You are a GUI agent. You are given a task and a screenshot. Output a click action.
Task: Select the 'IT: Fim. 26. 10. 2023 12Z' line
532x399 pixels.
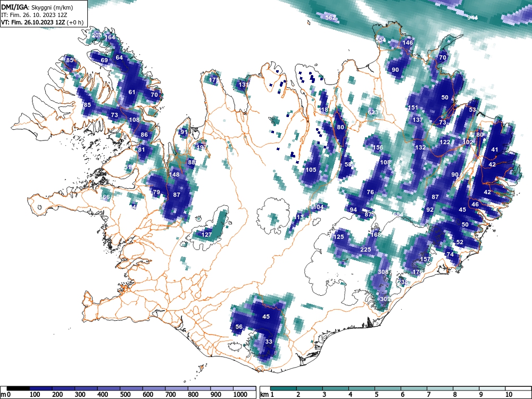tap(34, 15)
